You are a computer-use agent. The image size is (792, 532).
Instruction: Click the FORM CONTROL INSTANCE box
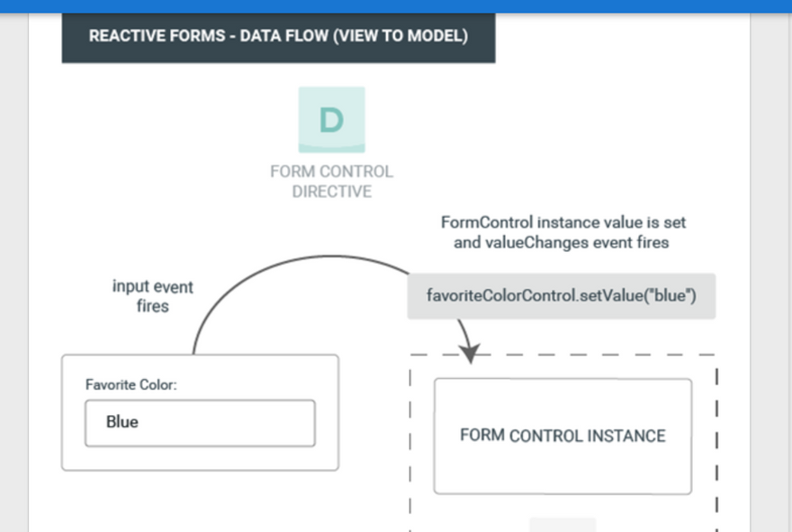tap(562, 436)
